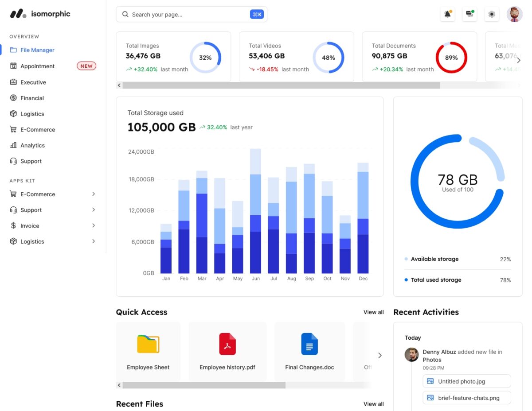The width and height of the screenshot is (532, 411).
Task: Select the Logistics overview menu item
Action: pos(33,114)
